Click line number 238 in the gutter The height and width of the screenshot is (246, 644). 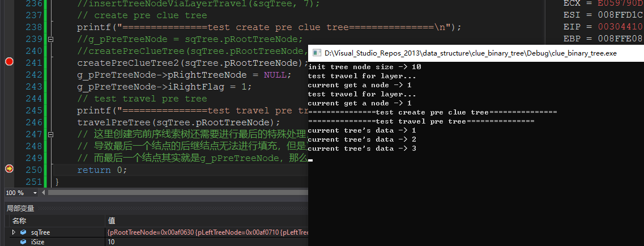pyautogui.click(x=33, y=28)
